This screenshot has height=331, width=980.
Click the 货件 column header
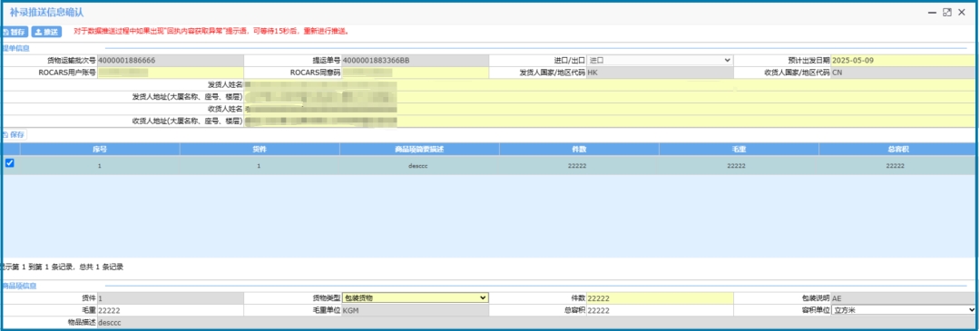260,150
